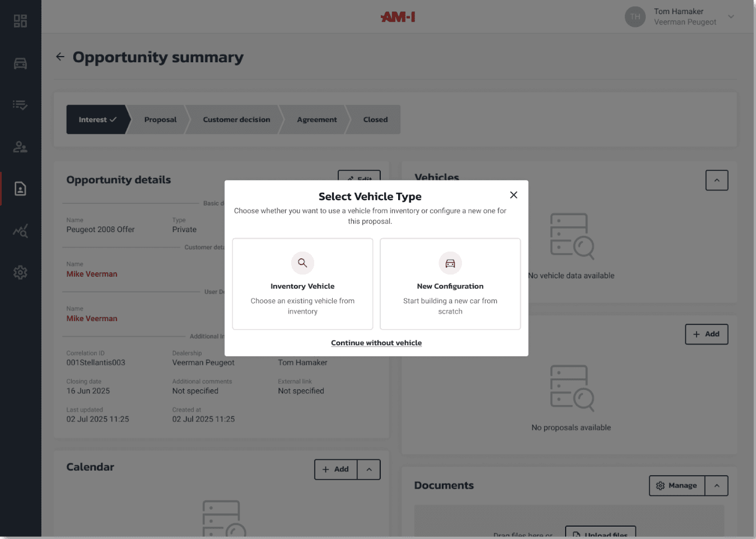Viewport: 756px width, 539px height.
Task: Click the car icon on New Configuration
Action: pos(450,263)
